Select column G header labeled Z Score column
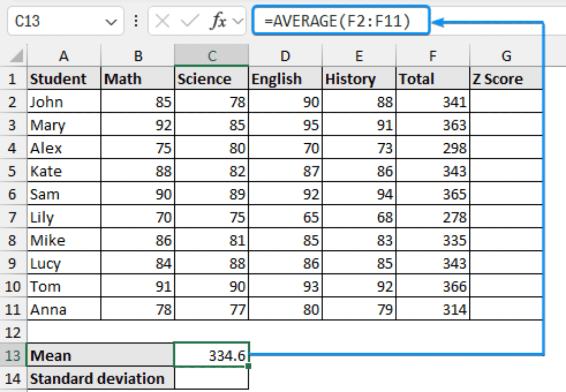Image resolution: width=566 pixels, height=392 pixels. [507, 56]
